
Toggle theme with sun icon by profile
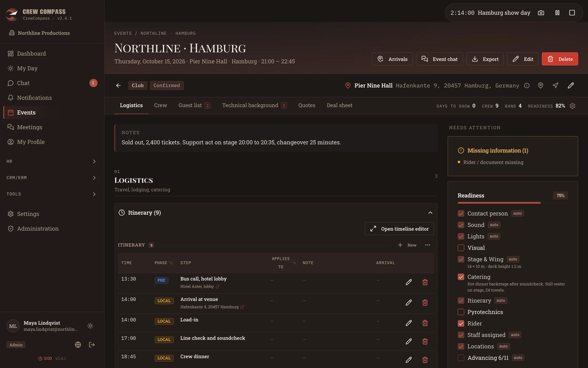click(x=90, y=326)
